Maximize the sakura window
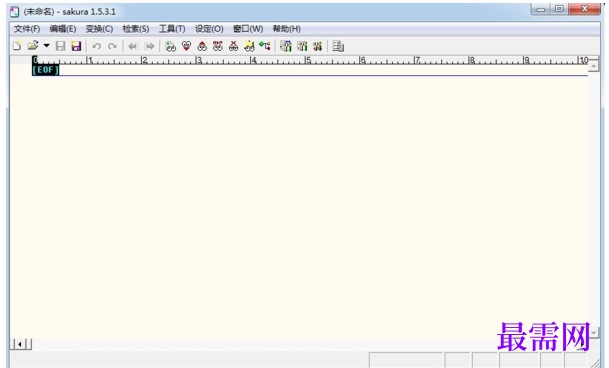The width and height of the screenshot is (609, 368). click(559, 9)
